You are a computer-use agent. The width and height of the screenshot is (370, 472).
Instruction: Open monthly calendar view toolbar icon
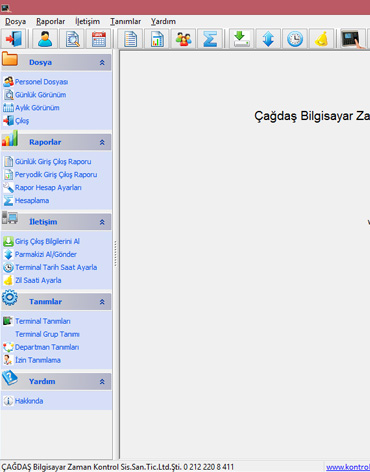99,39
